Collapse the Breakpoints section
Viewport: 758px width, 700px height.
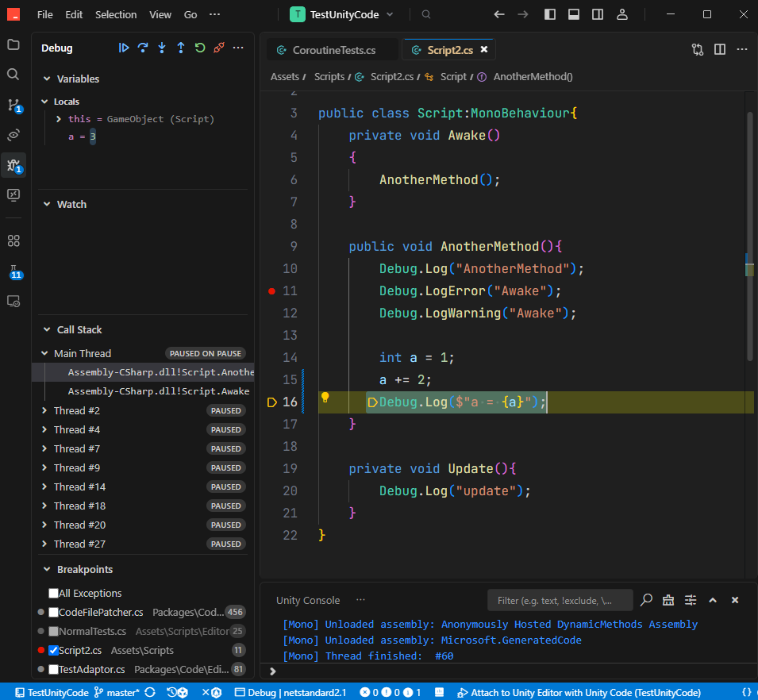[x=46, y=569]
